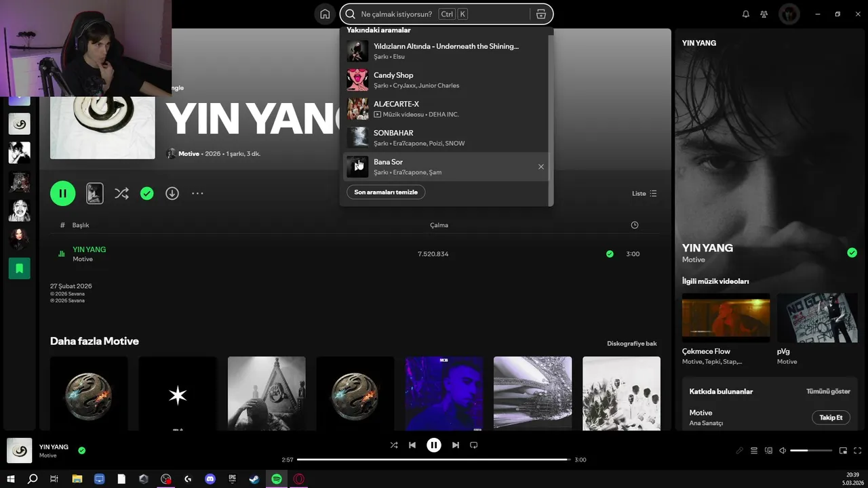Open Windows Start menu

pos(11,479)
